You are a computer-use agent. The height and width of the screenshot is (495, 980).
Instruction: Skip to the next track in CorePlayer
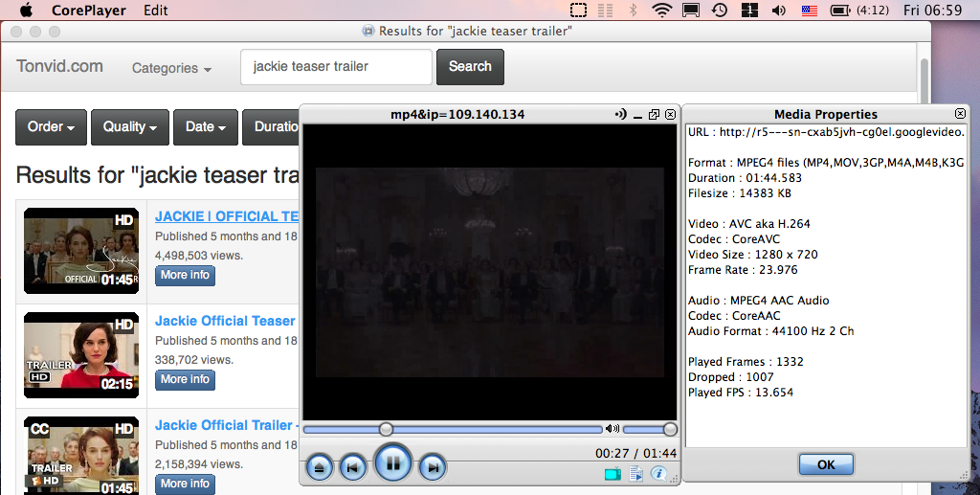tap(433, 467)
